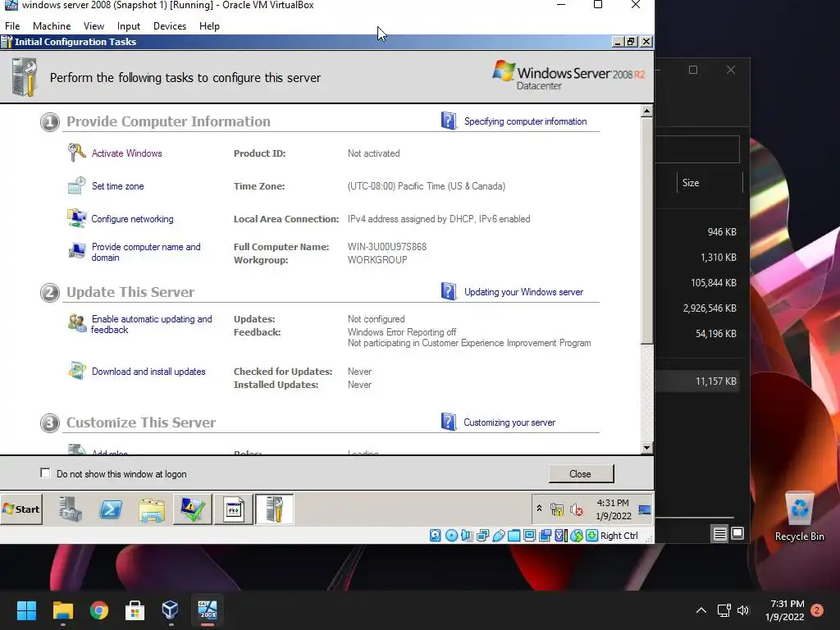Open Chrome from host taskbar
The image size is (840, 630).
(x=99, y=610)
